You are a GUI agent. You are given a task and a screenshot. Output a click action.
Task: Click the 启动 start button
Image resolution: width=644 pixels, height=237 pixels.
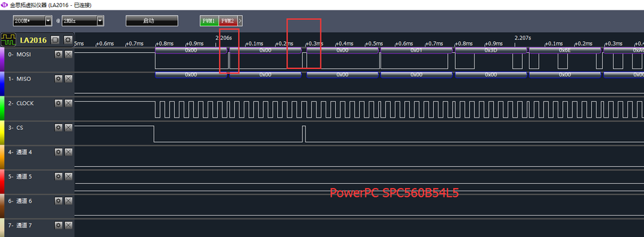pyautogui.click(x=151, y=21)
